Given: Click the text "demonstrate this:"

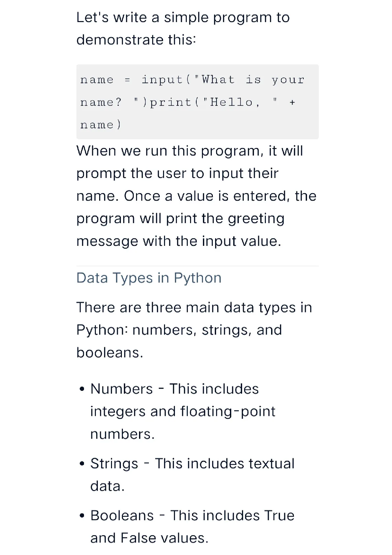Looking at the screenshot, I should (136, 40).
